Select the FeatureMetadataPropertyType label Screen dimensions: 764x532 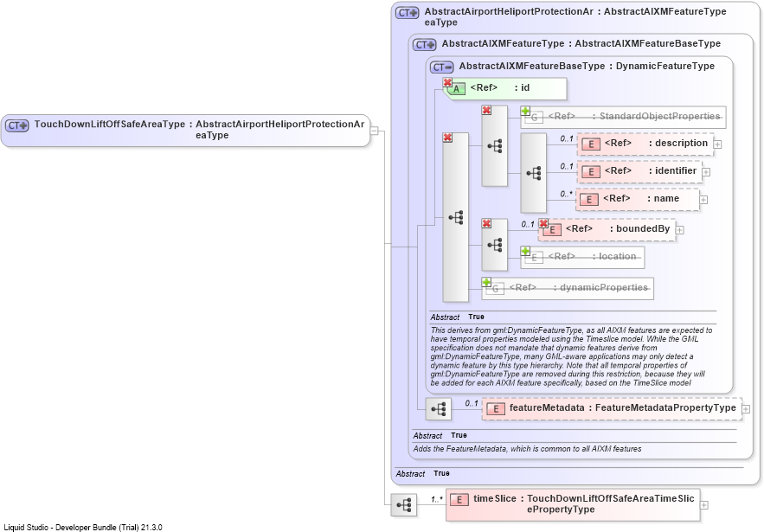pos(665,407)
